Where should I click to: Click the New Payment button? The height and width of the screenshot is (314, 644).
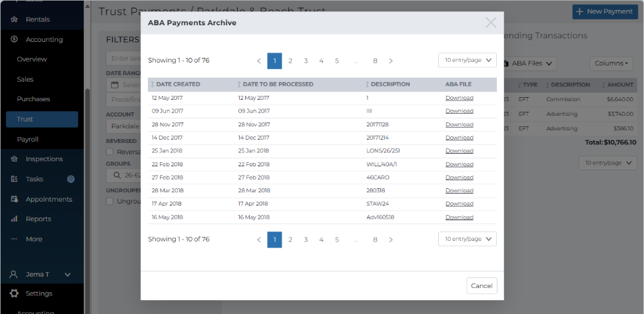coord(605,11)
